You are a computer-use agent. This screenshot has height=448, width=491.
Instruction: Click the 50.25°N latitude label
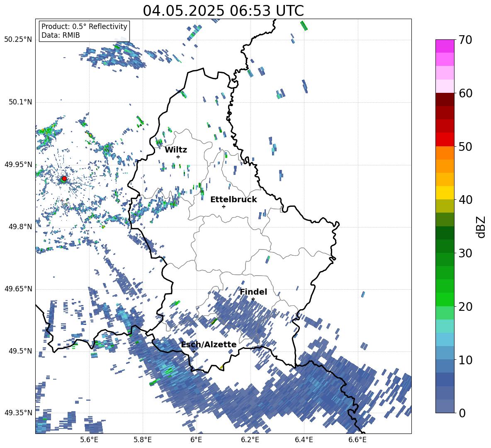[18, 40]
